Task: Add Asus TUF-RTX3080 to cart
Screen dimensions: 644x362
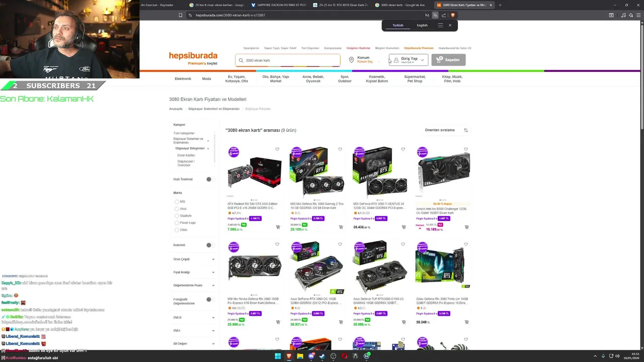Action: click(404, 322)
